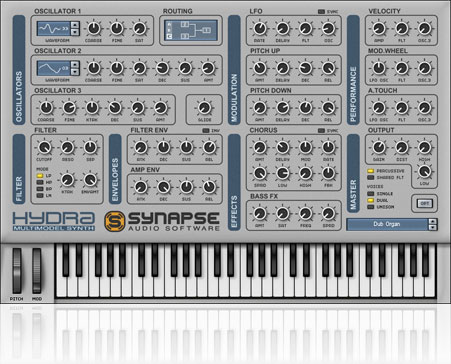
Task: Click the Filter Reso knob
Action: coord(67,147)
